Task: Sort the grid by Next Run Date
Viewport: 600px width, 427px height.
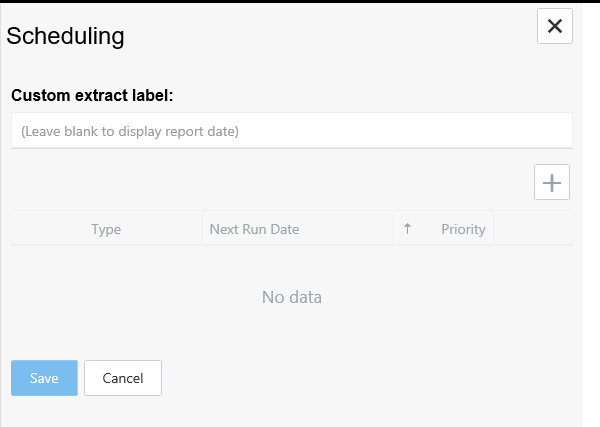Action: (254, 229)
